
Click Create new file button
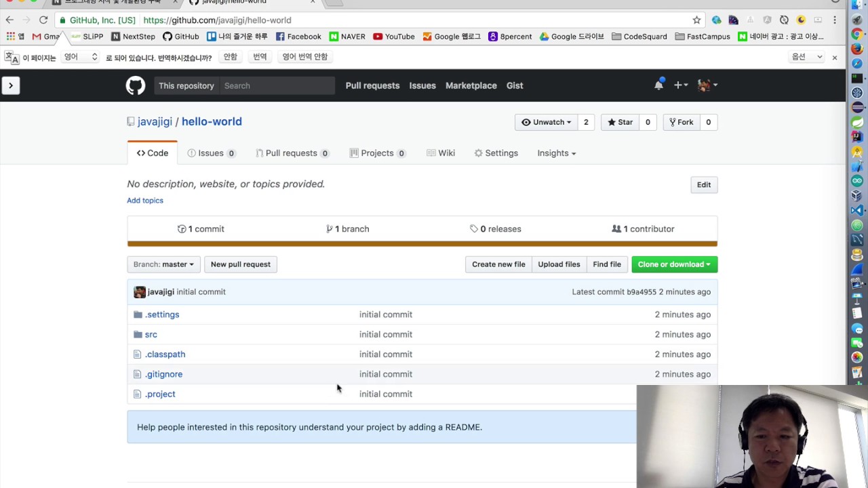[498, 264]
